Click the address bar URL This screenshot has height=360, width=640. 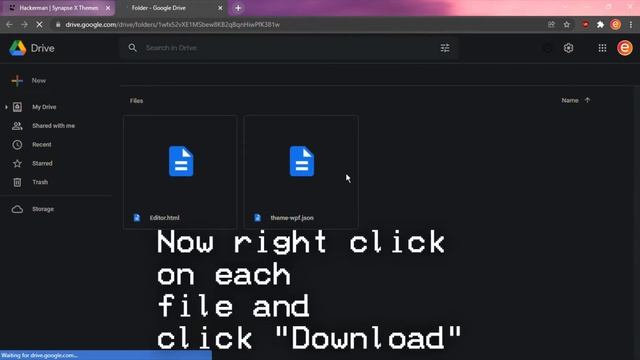pyautogui.click(x=173, y=24)
